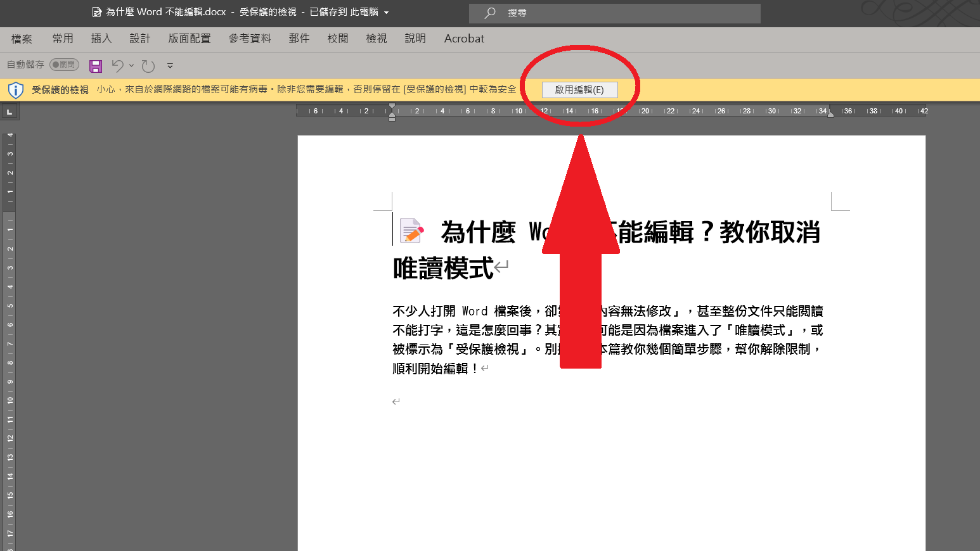This screenshot has height=551, width=980.
Task: Open the save-location dropdown arrow in title
Action: [386, 13]
